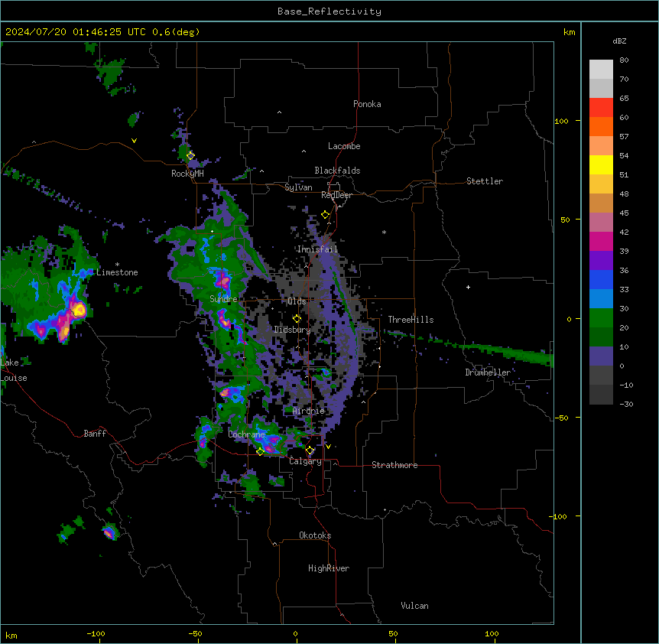
Task: Select the Lacombe label on the map
Action: 344,146
